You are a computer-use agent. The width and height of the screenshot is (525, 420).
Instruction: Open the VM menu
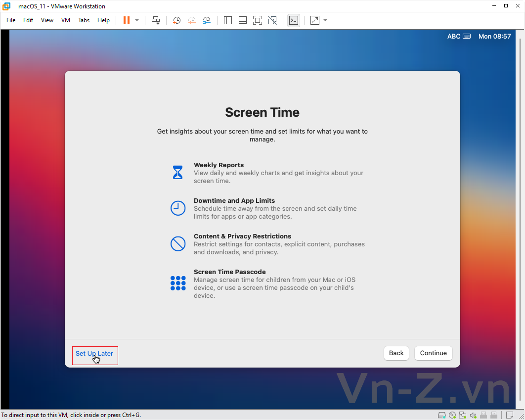click(x=66, y=20)
